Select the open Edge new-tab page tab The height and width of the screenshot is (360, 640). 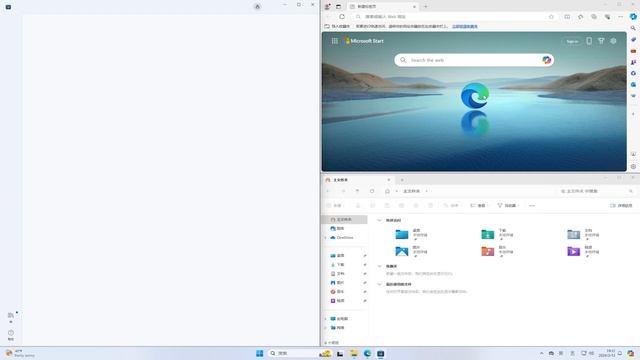tap(382, 7)
